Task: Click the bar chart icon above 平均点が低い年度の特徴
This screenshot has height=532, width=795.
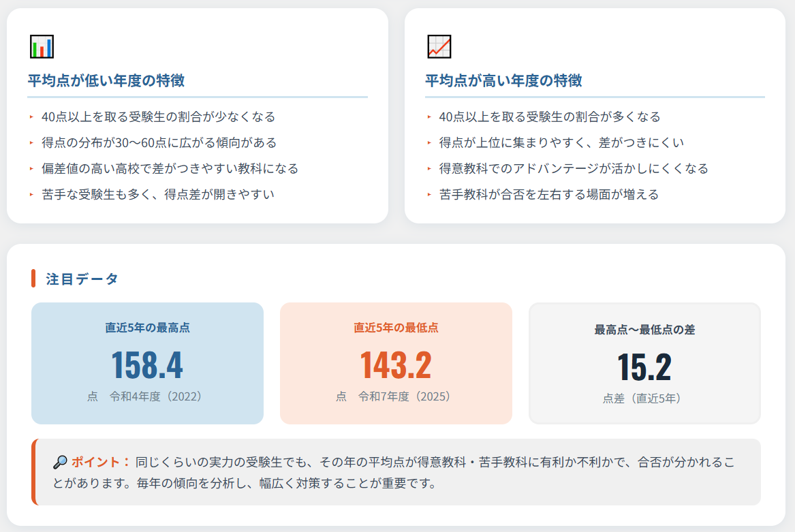Action: [42, 46]
